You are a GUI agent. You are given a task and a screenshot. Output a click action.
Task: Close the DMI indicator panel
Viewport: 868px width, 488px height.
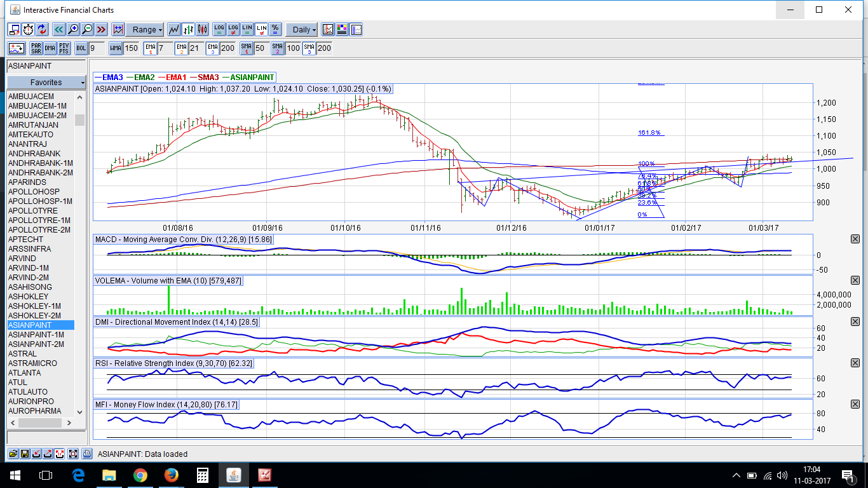click(855, 322)
